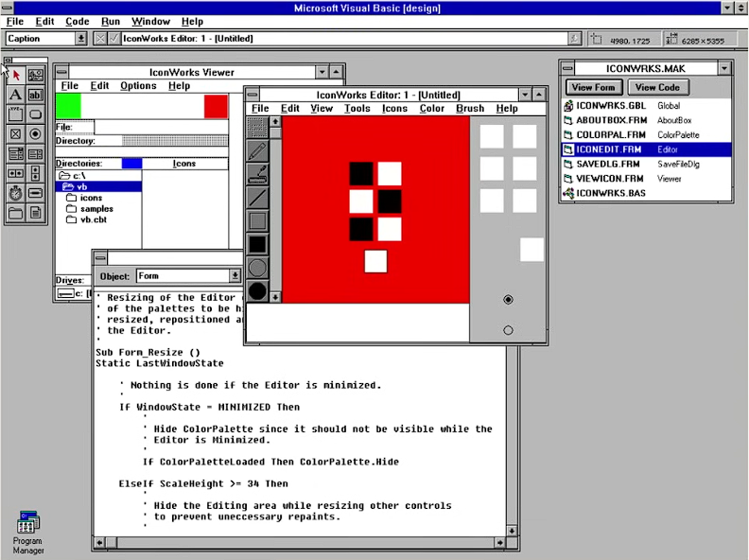This screenshot has height=560, width=749.
Task: Select COLORPAL.FRM in project window
Action: [x=646, y=134]
